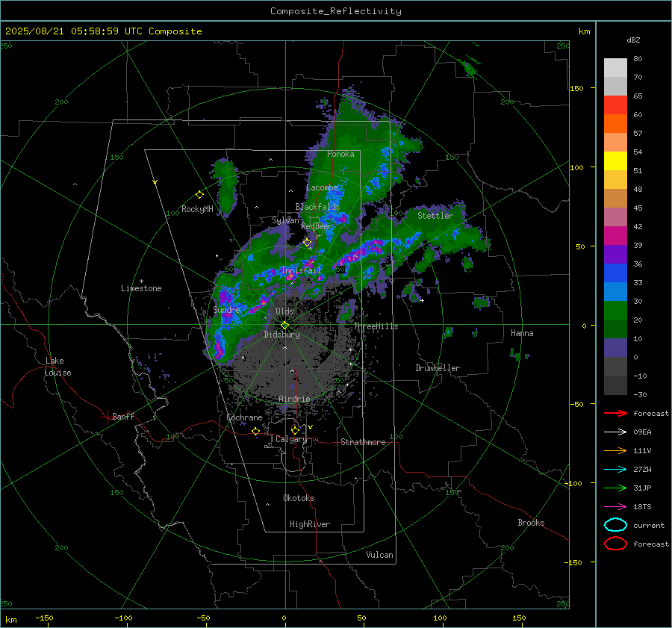Viewport: 672px width, 628px height.
Task: Click the white 09EA arrow icon
Action: pyautogui.click(x=615, y=432)
